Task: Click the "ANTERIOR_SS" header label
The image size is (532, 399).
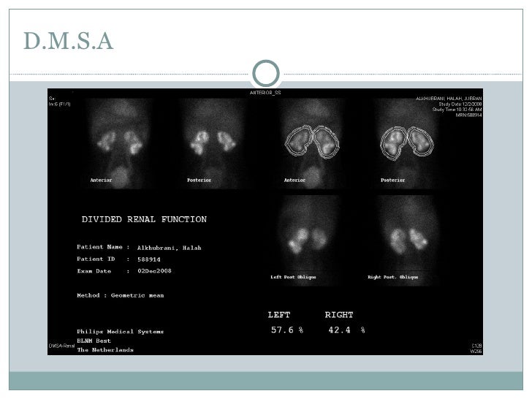Action: pos(265,93)
